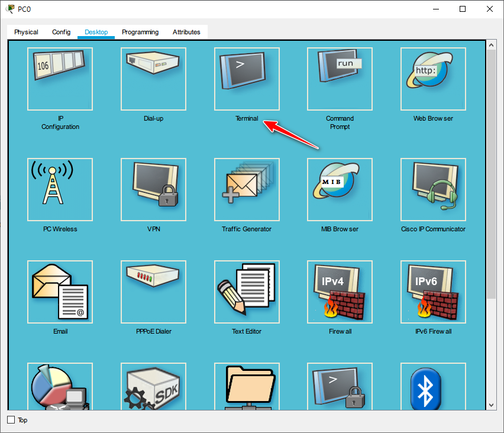The height and width of the screenshot is (433, 504).
Task: Open the Email client
Action: [x=60, y=292]
